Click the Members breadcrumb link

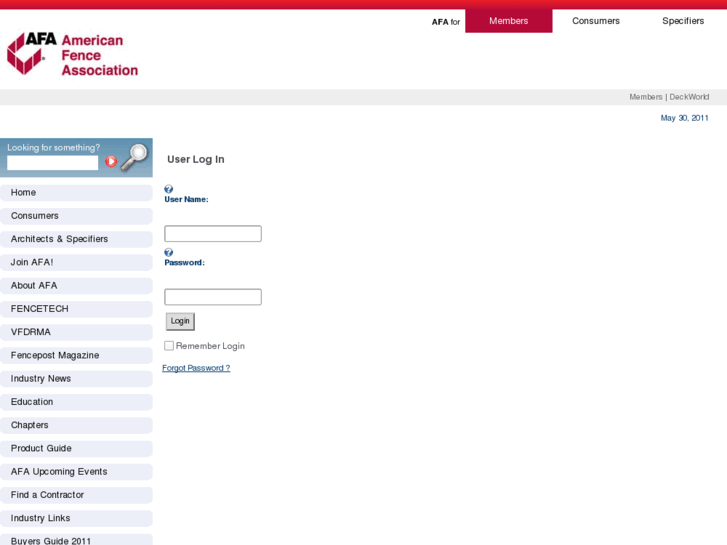[x=646, y=97]
